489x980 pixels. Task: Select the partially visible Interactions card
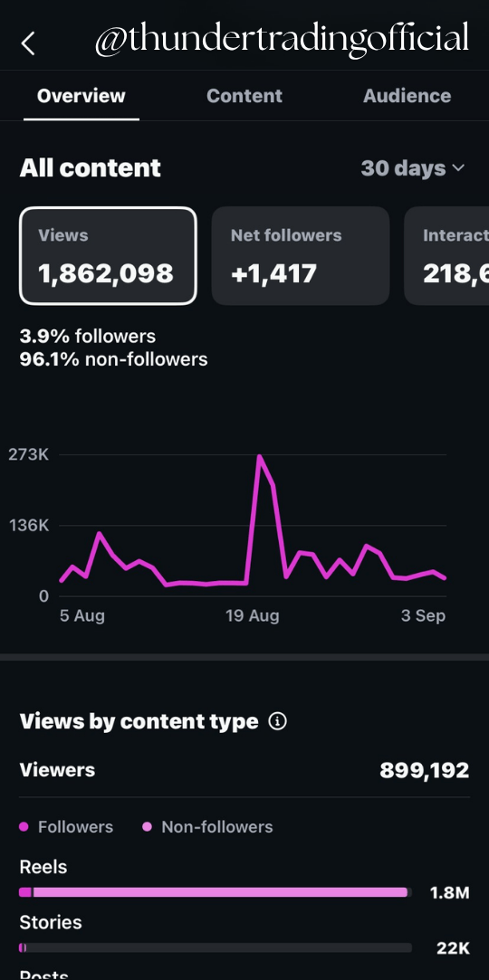446,255
